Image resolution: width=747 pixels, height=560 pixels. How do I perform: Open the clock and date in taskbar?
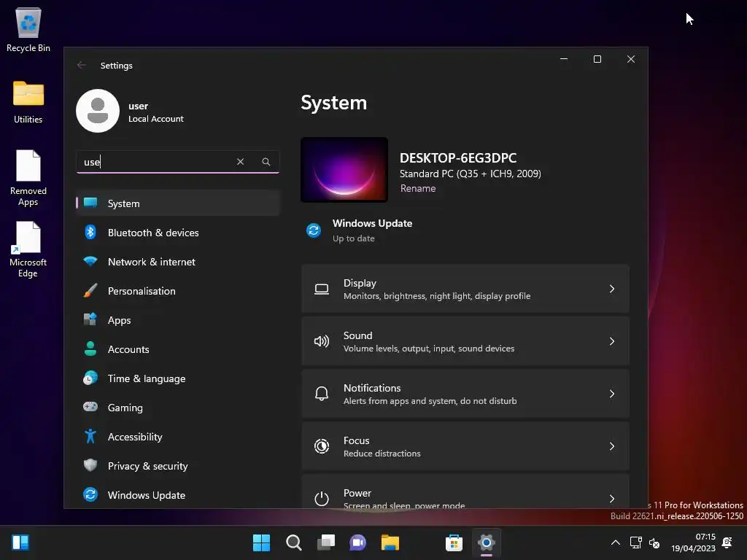pyautogui.click(x=693, y=542)
